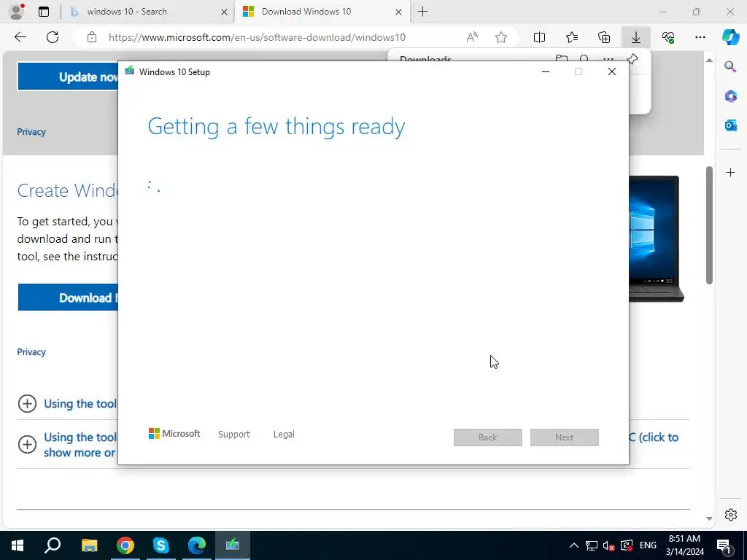The image size is (747, 560).
Task: View site information lock icon
Action: pyautogui.click(x=92, y=37)
